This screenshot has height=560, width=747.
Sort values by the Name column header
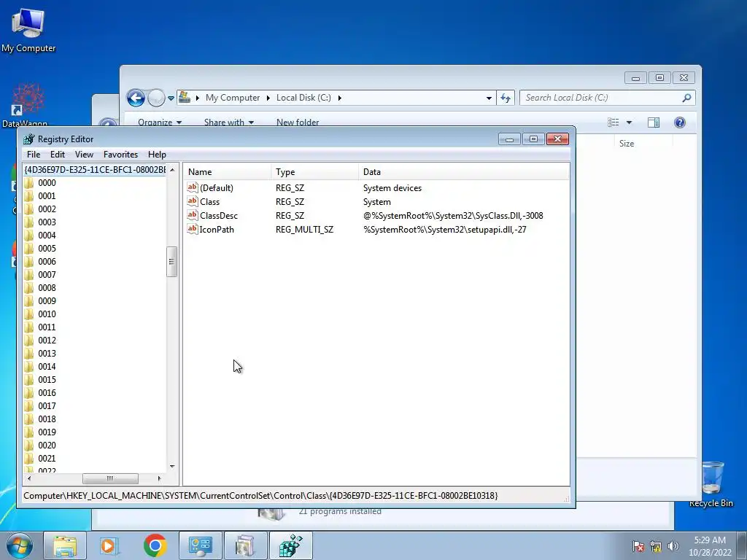(228, 172)
